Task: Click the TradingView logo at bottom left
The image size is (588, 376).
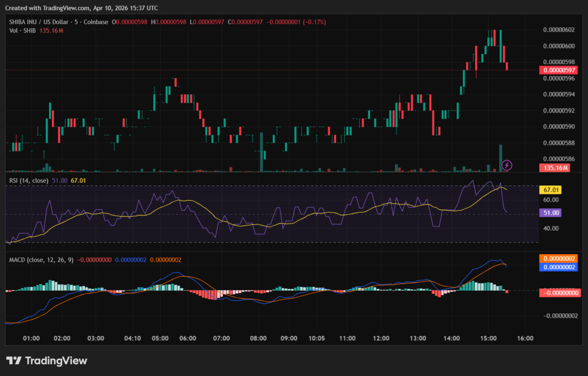Action: pyautogui.click(x=47, y=361)
